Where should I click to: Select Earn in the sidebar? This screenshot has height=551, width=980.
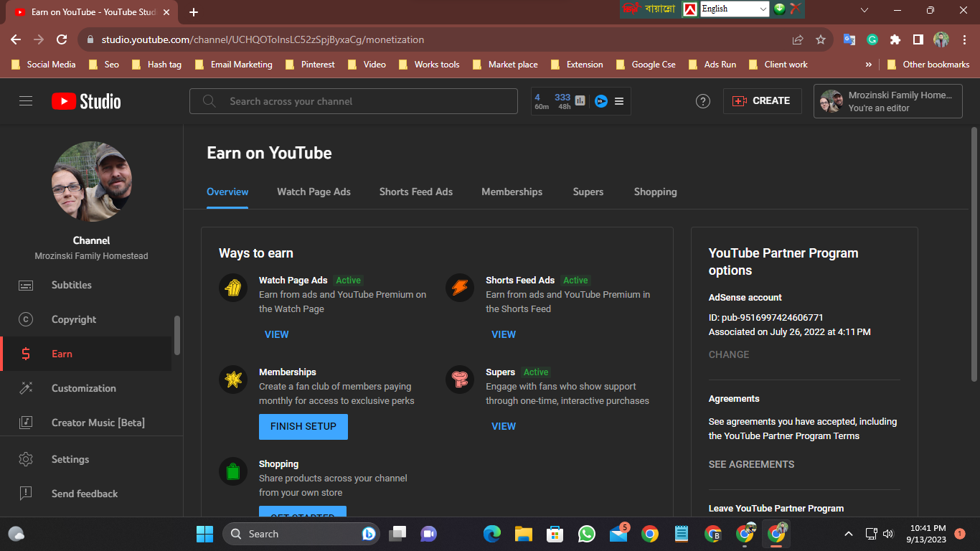86,354
